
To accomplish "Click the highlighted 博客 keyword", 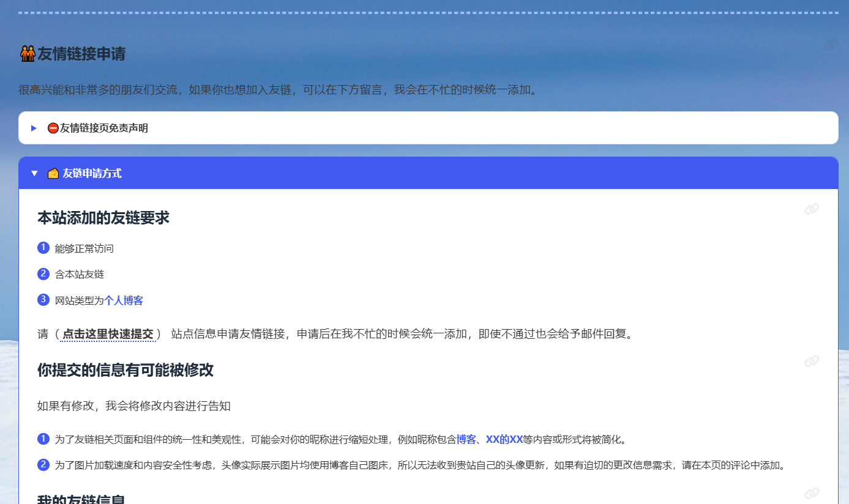I will pos(466,439).
